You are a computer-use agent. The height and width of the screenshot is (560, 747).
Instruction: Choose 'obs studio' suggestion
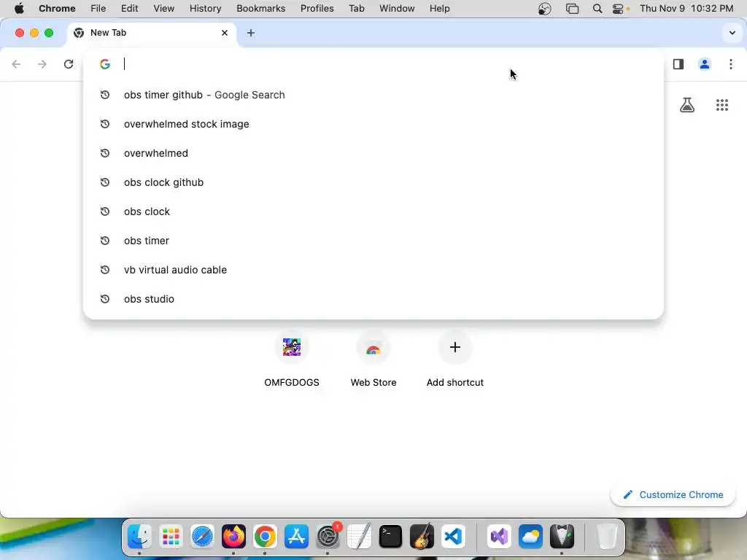(x=373, y=299)
